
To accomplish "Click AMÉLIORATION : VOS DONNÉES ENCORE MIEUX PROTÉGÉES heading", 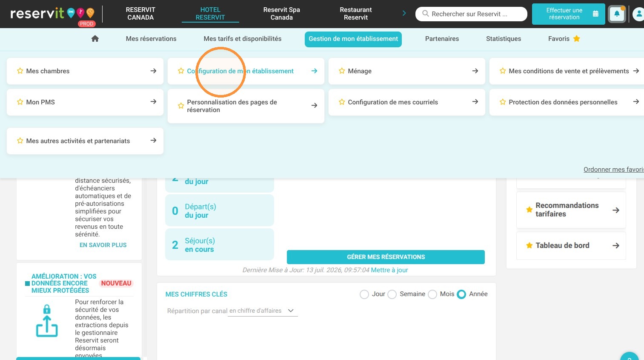I will point(64,283).
